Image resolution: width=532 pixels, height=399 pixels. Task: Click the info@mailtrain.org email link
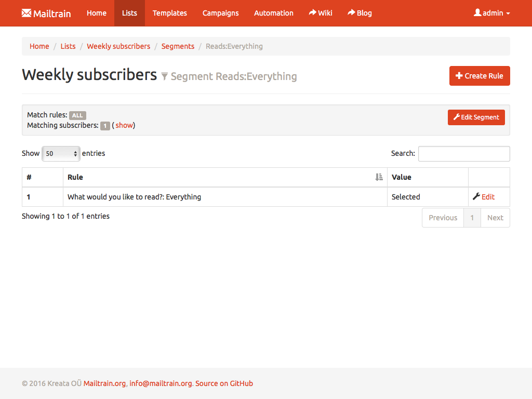161,383
